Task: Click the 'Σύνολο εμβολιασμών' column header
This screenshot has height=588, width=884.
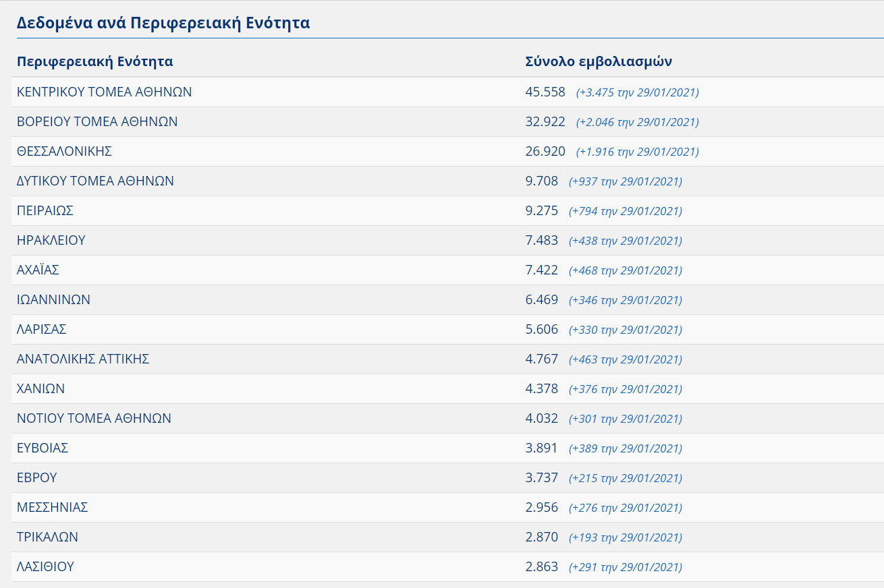Action: point(599,62)
